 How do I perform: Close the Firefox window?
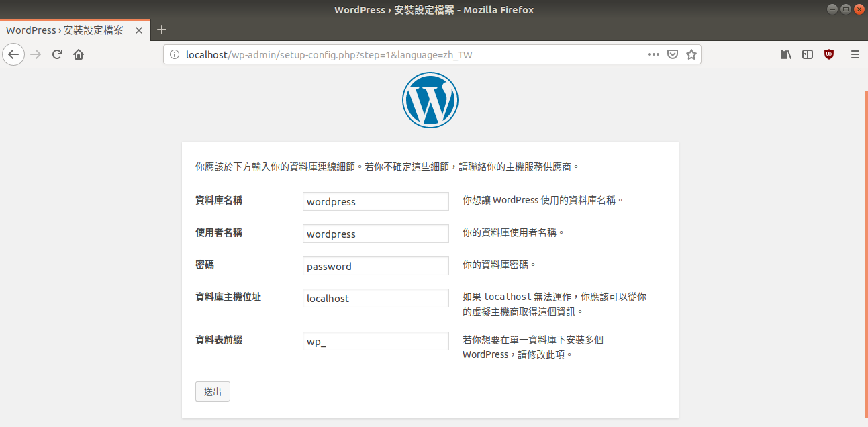(x=858, y=9)
